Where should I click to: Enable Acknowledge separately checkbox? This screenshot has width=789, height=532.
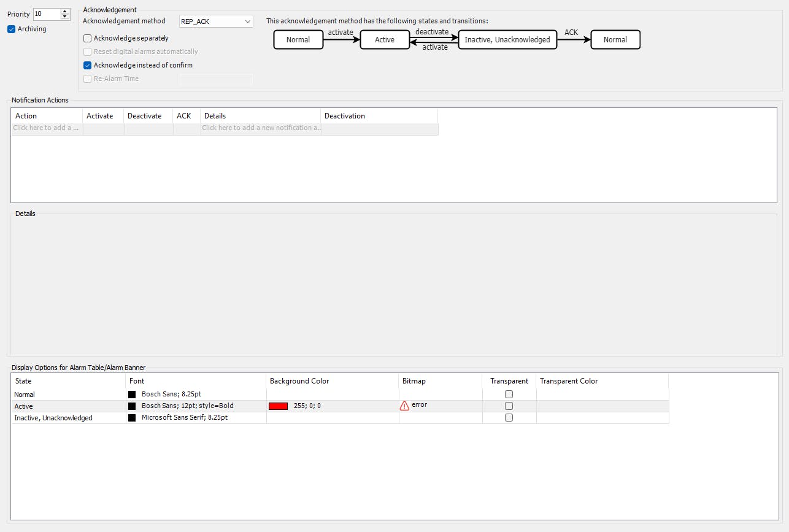pos(87,38)
